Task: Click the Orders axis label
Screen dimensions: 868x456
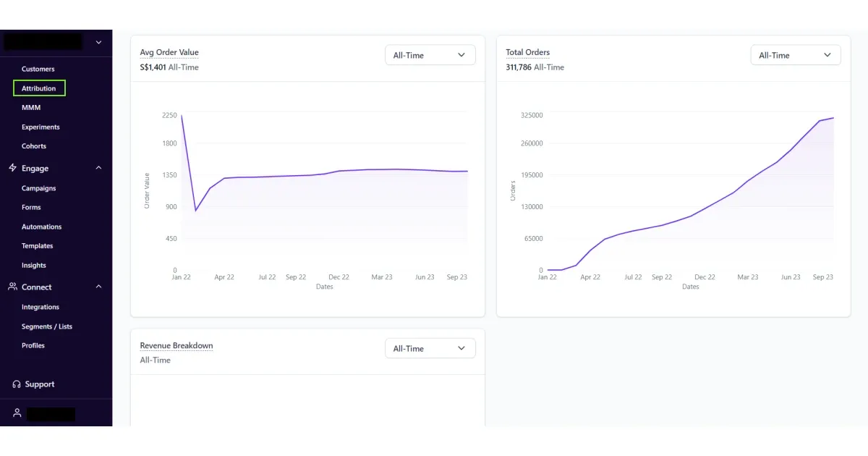Action: (513, 190)
